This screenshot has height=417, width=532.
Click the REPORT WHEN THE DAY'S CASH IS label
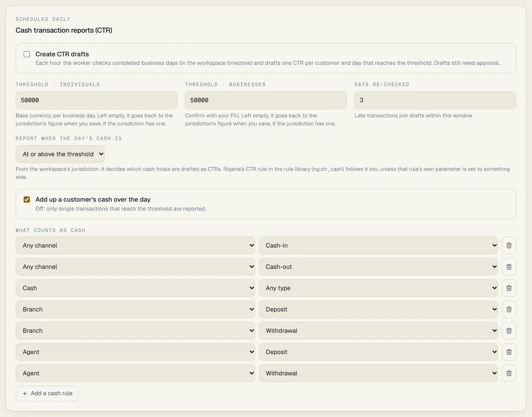(69, 138)
